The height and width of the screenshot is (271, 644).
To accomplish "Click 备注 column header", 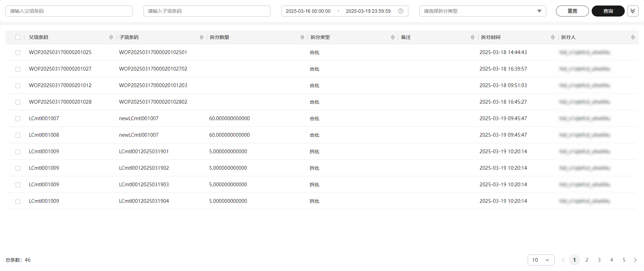I will (406, 37).
